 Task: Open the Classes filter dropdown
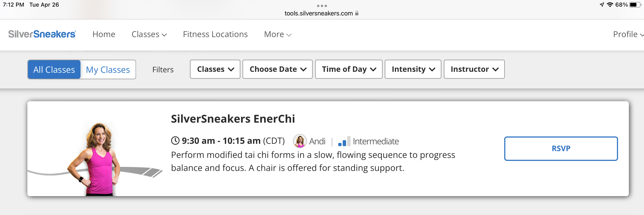coord(215,69)
